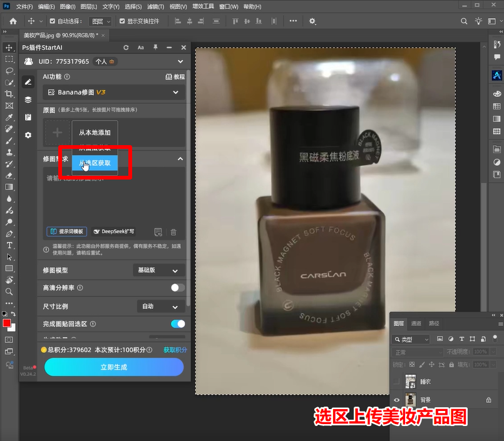This screenshot has height=441, width=504.
Task: Select the Move tool
Action: point(9,48)
